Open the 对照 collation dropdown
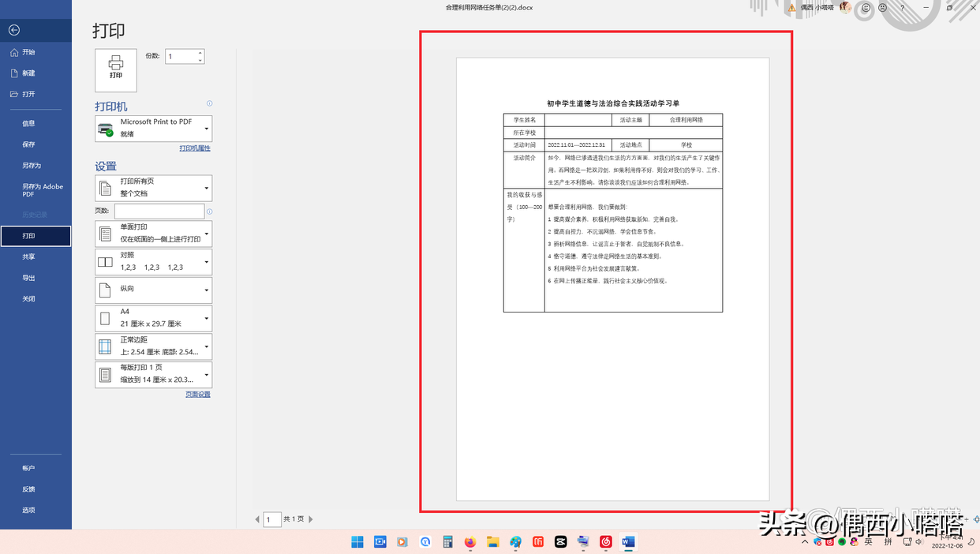The height and width of the screenshot is (554, 980). 154,262
